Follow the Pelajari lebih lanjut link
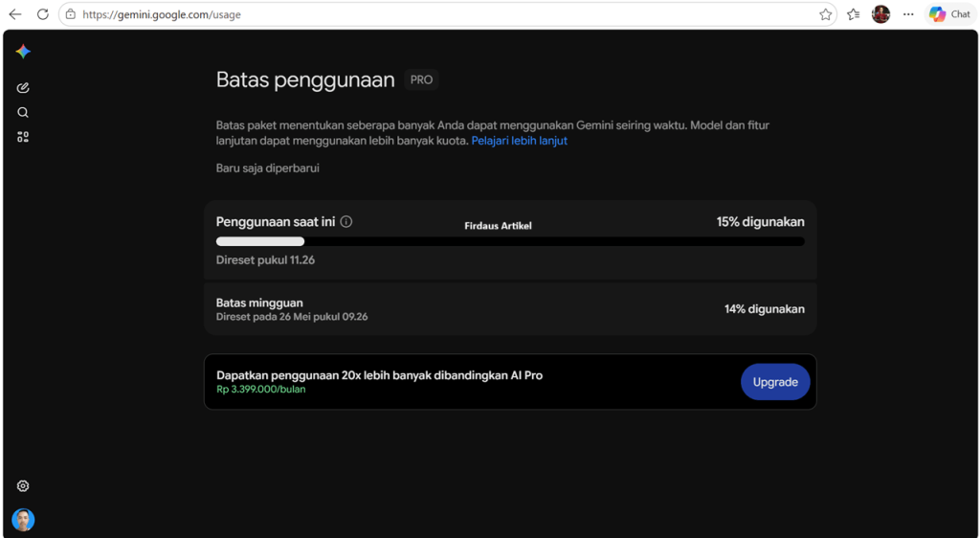The height and width of the screenshot is (538, 980). pyautogui.click(x=520, y=141)
